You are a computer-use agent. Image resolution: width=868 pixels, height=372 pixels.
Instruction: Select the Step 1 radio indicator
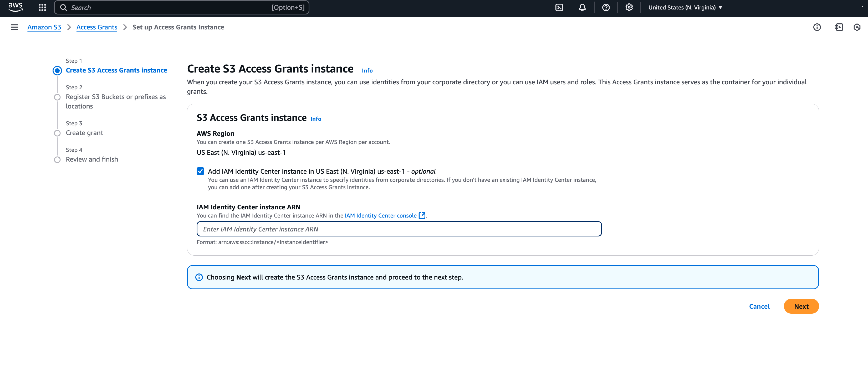[57, 70]
